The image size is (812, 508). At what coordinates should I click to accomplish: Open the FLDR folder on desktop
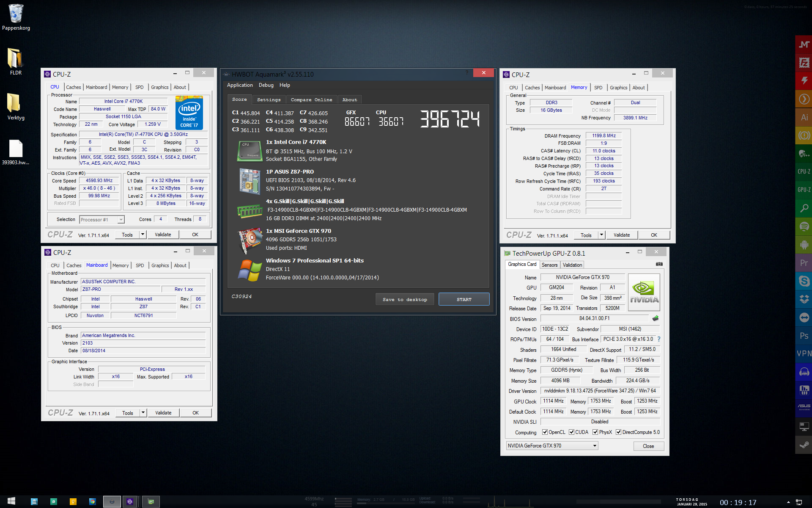[16, 62]
